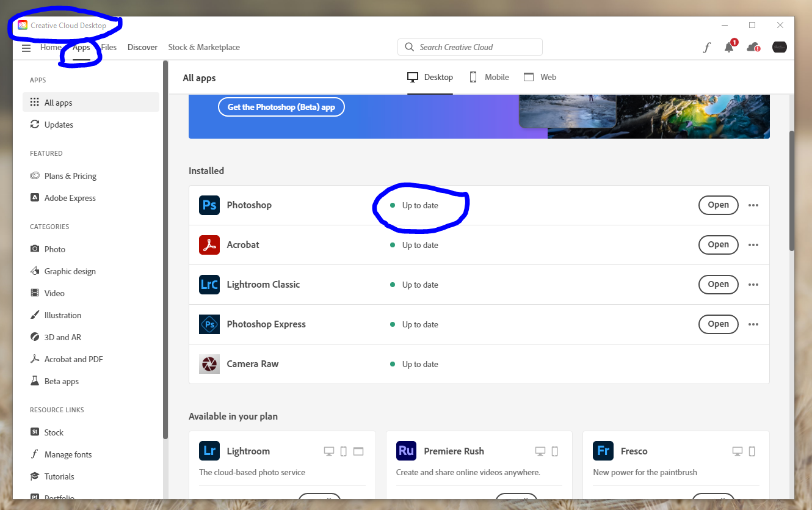The image size is (812, 510).
Task: Select the Photo category
Action: pos(91,249)
